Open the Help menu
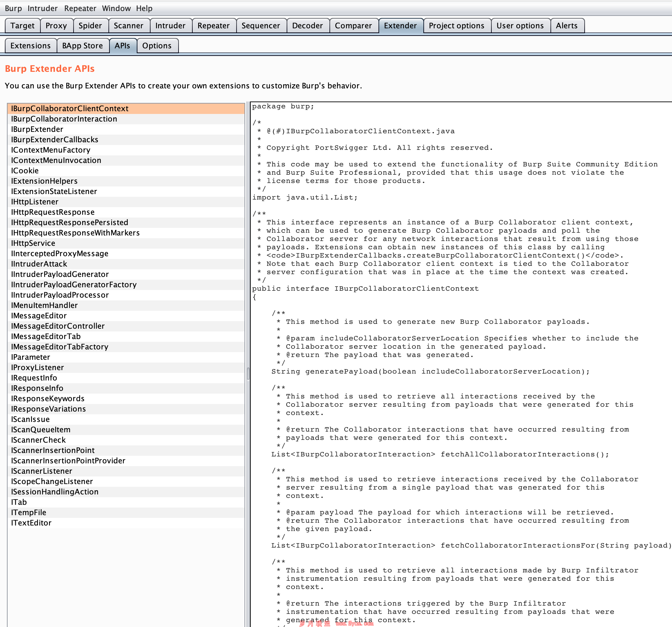Screen dimensions: 672x627 [144, 8]
